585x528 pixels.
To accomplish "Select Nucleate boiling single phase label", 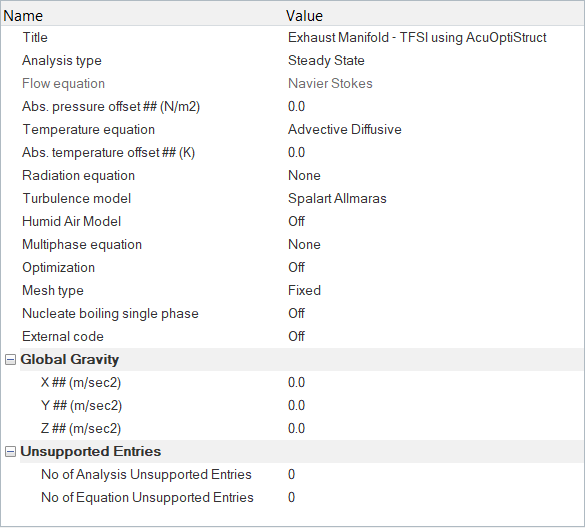I will 110,314.
